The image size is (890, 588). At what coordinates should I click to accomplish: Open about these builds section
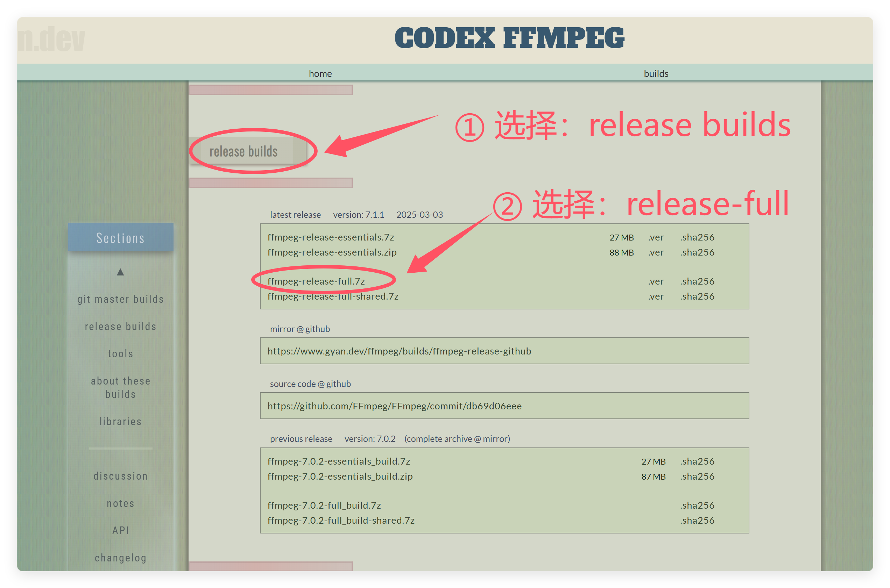(120, 387)
